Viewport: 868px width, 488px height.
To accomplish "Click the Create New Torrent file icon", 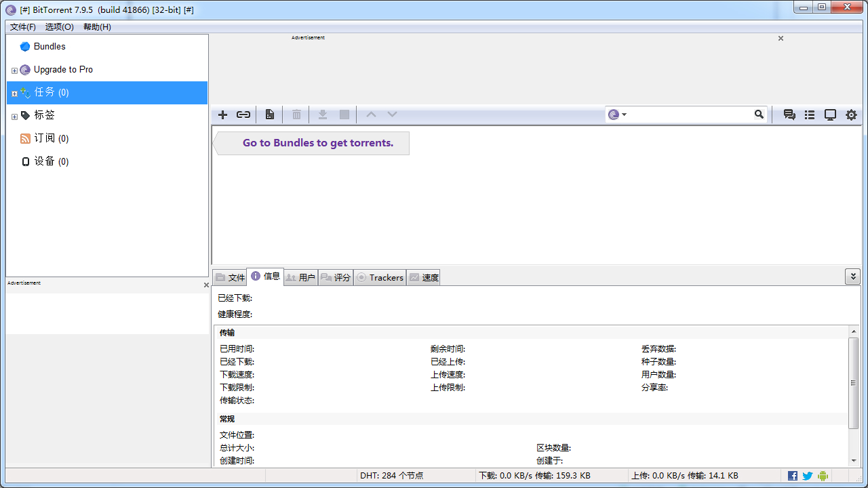I will (270, 115).
